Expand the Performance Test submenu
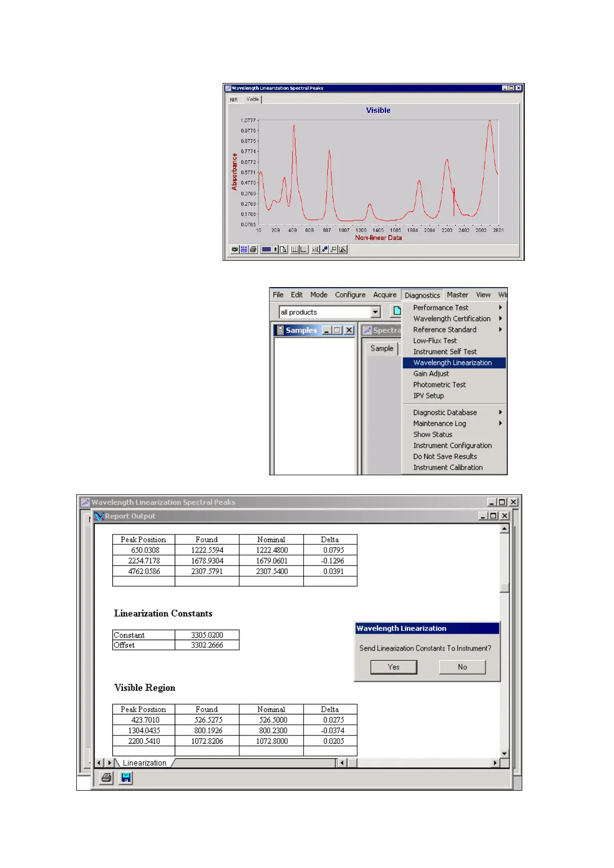This screenshot has width=614, height=868. click(454, 308)
